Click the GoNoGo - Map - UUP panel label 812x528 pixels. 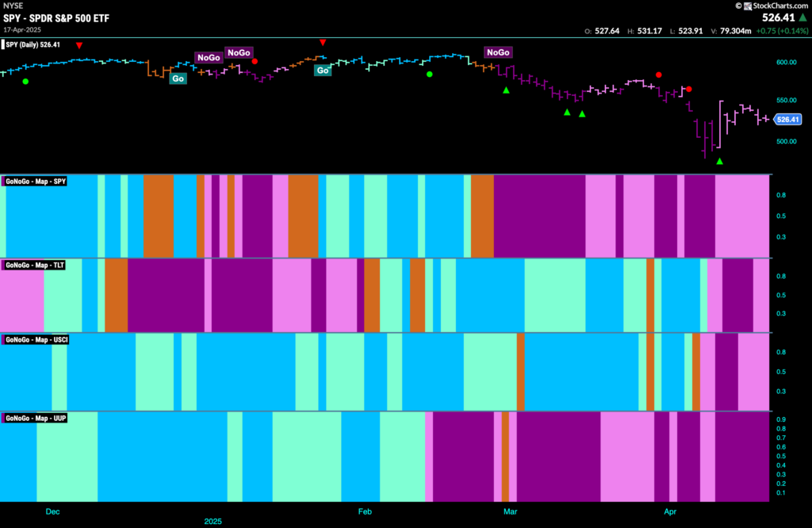coord(35,419)
